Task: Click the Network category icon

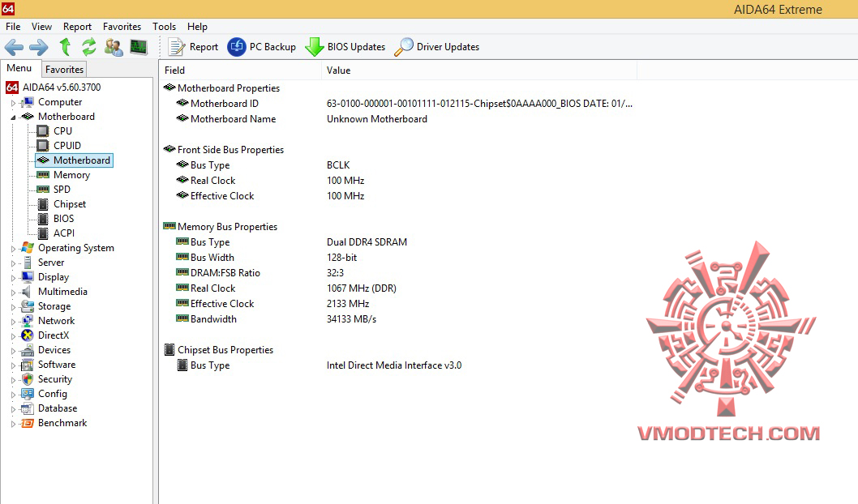Action: pyautogui.click(x=28, y=321)
